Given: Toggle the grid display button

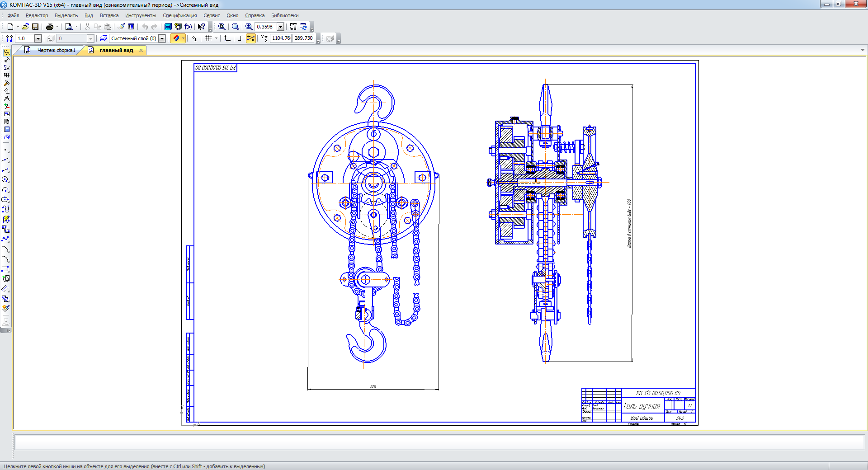Looking at the screenshot, I should (x=208, y=38).
